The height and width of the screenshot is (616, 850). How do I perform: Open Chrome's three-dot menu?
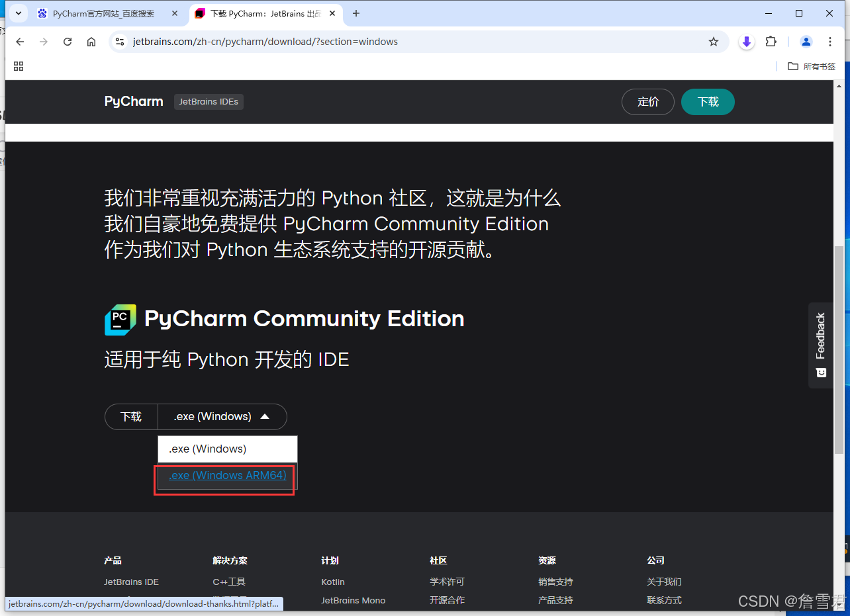tap(830, 42)
